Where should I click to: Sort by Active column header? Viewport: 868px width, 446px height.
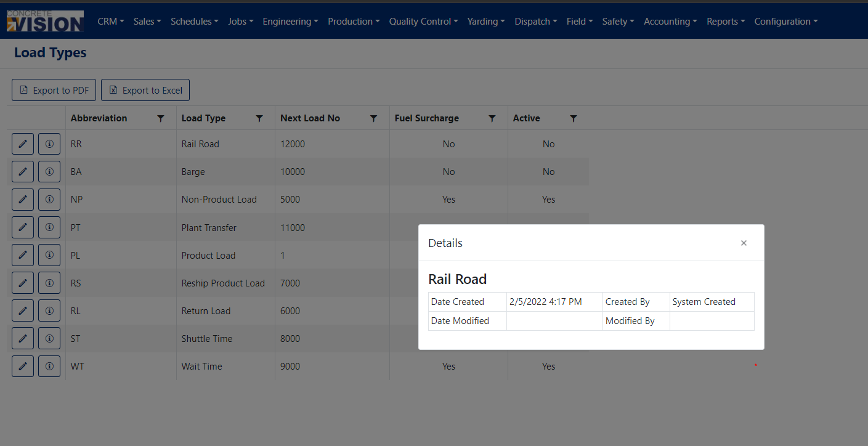coord(526,118)
